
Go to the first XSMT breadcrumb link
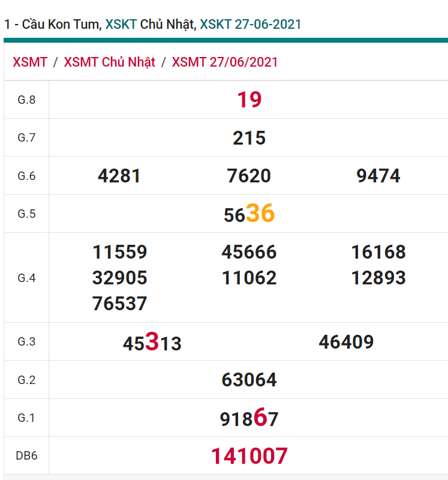(30, 62)
